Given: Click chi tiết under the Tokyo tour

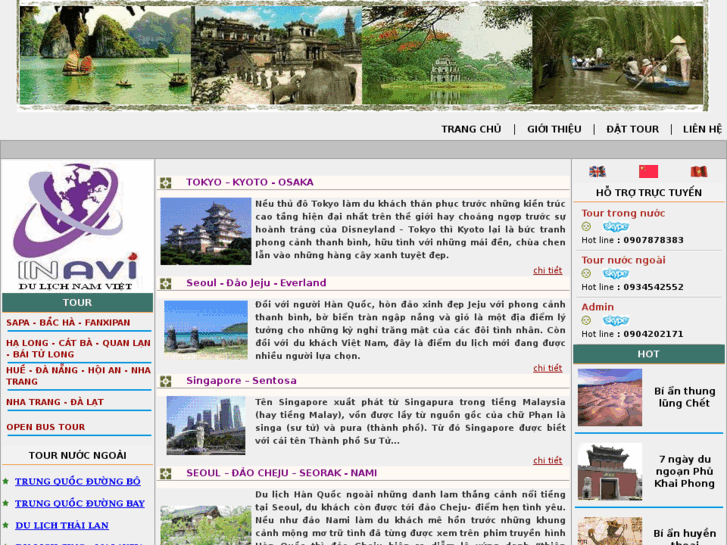Looking at the screenshot, I should (548, 270).
